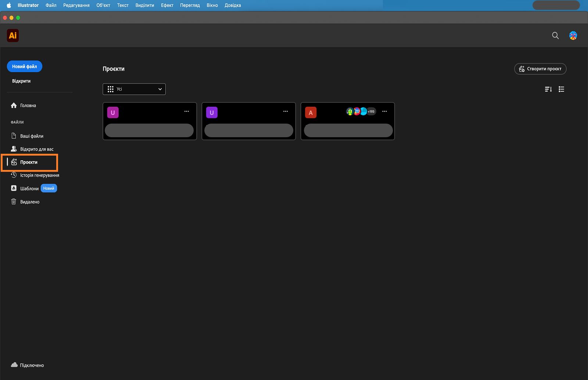
Task: Open the Файл menu
Action: click(x=51, y=5)
